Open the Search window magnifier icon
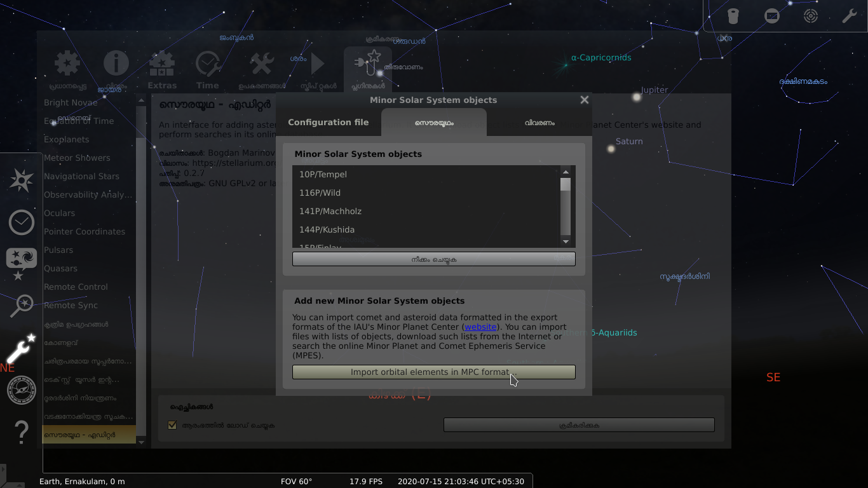868x488 pixels. click(22, 306)
